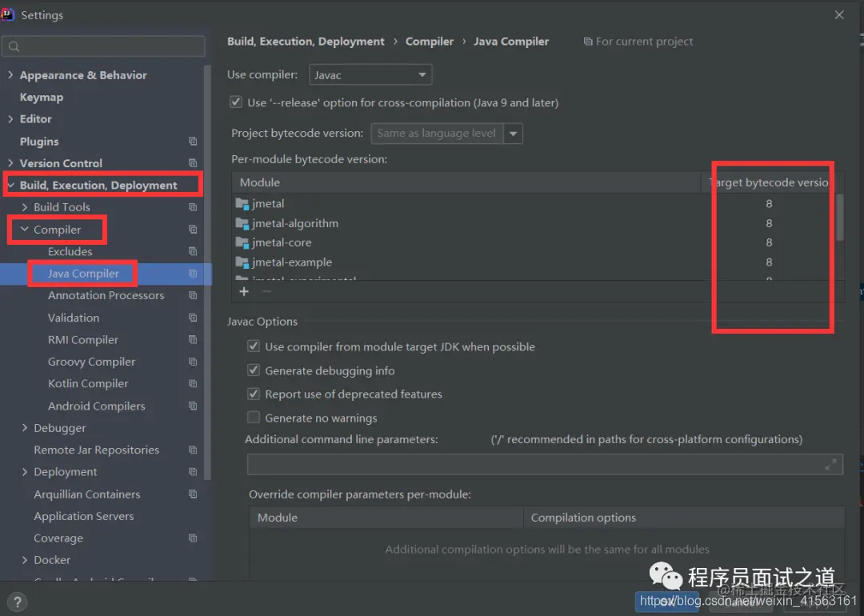Select Excludes under Compiler
Viewport: 864px width, 616px height.
point(70,251)
